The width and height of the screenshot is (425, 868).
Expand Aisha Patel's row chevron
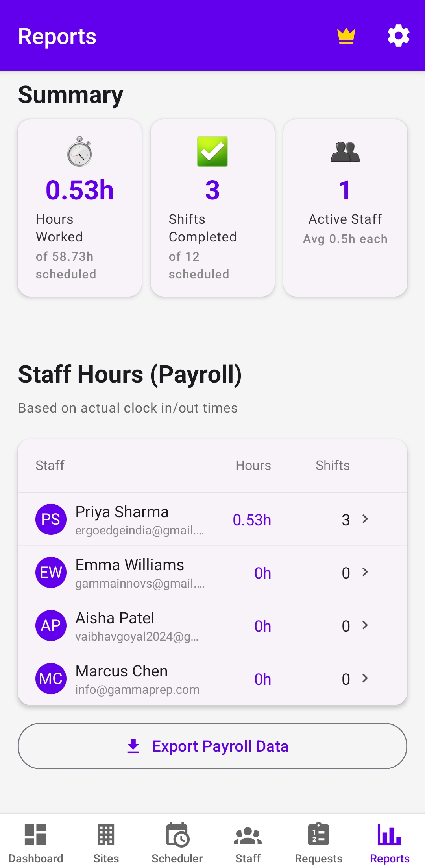click(x=365, y=625)
